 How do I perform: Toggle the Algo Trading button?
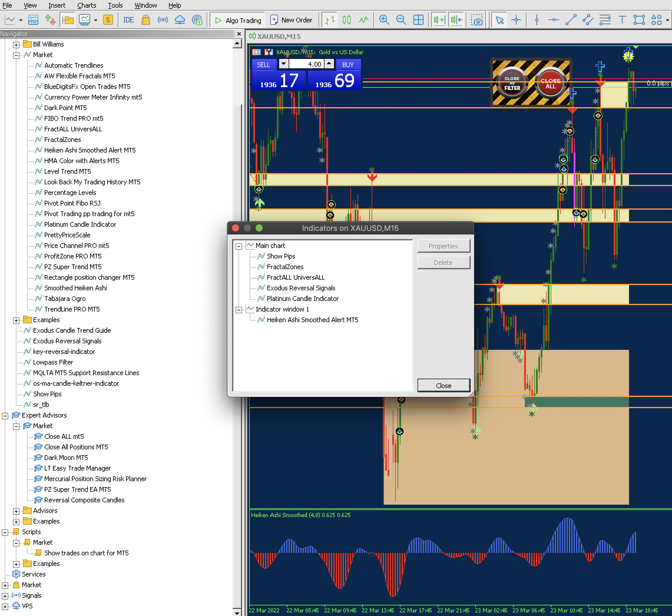(x=238, y=20)
